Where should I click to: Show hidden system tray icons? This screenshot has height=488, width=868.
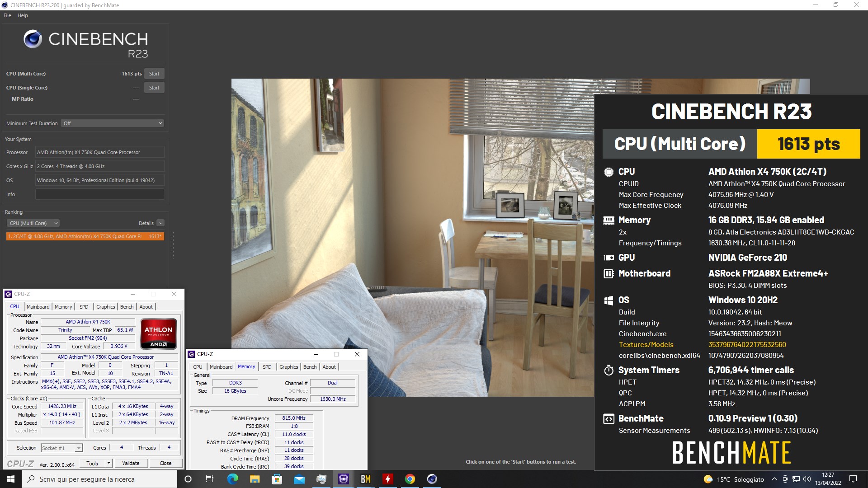pyautogui.click(x=774, y=479)
